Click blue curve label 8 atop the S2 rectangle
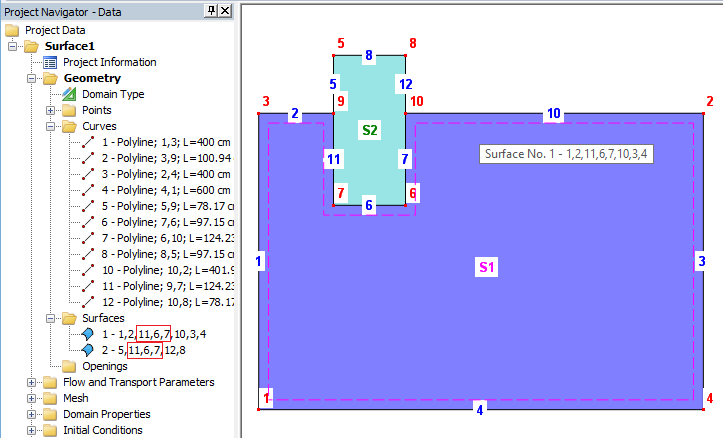Image resolution: width=723 pixels, height=438 pixels. [x=369, y=55]
